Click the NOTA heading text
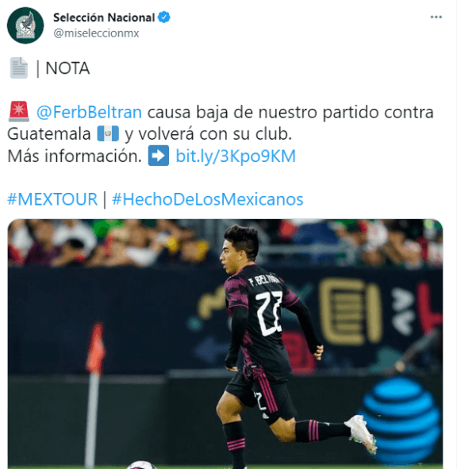This screenshot has height=469, width=476. pos(67,68)
